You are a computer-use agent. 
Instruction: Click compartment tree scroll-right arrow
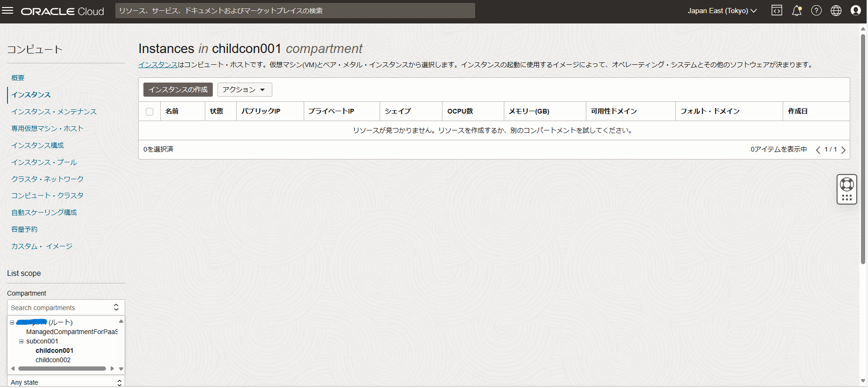pyautogui.click(x=112, y=369)
